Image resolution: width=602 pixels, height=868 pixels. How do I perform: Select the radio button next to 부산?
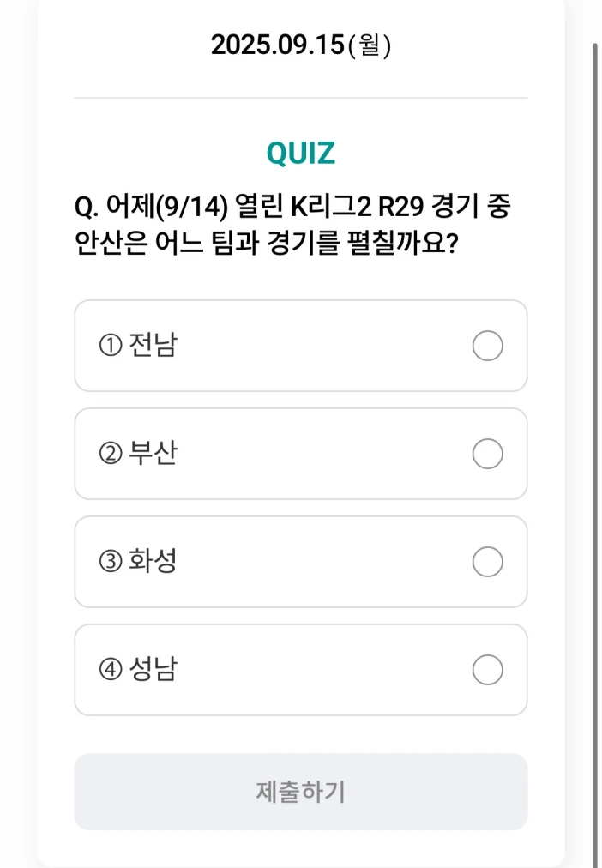point(487,455)
